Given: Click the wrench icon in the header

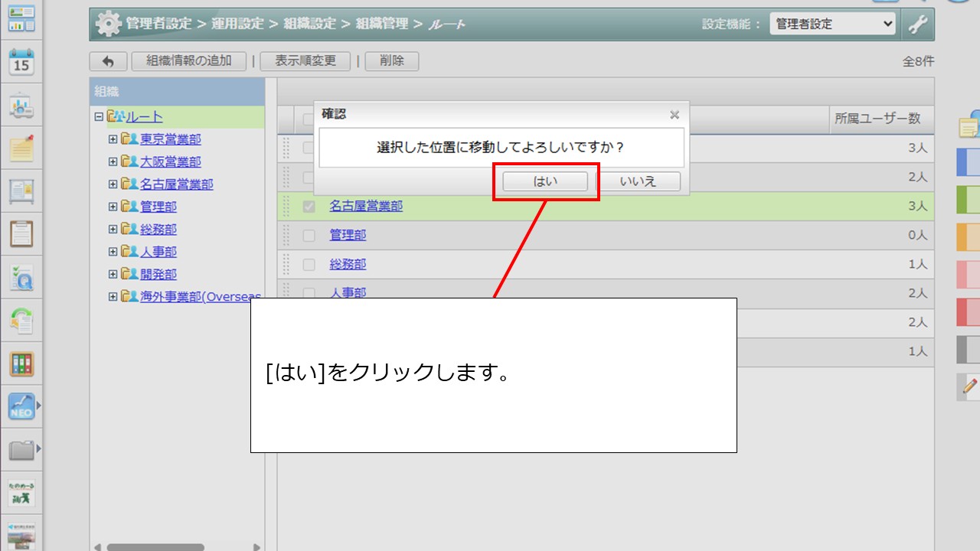Looking at the screenshot, I should [917, 24].
